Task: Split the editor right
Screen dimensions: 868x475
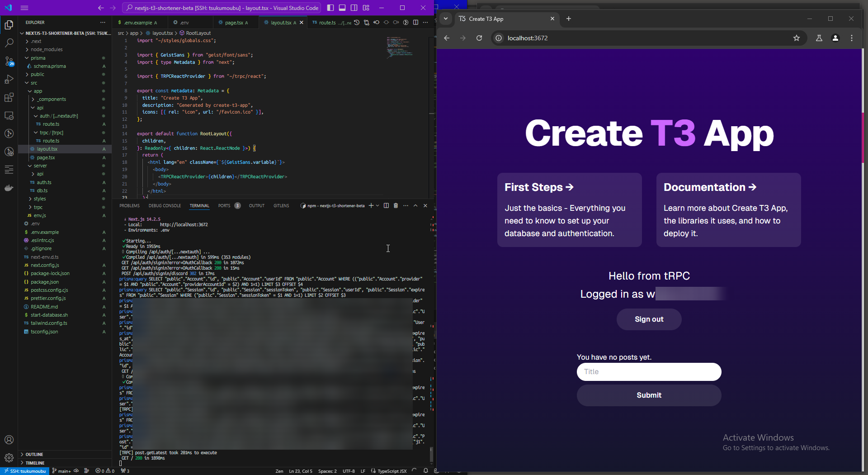Action: click(415, 22)
